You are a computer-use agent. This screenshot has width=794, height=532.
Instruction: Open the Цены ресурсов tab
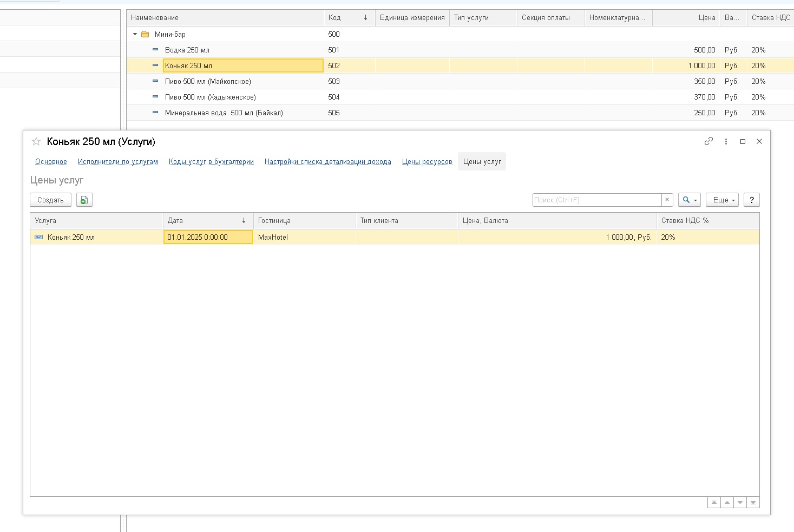[426, 162]
